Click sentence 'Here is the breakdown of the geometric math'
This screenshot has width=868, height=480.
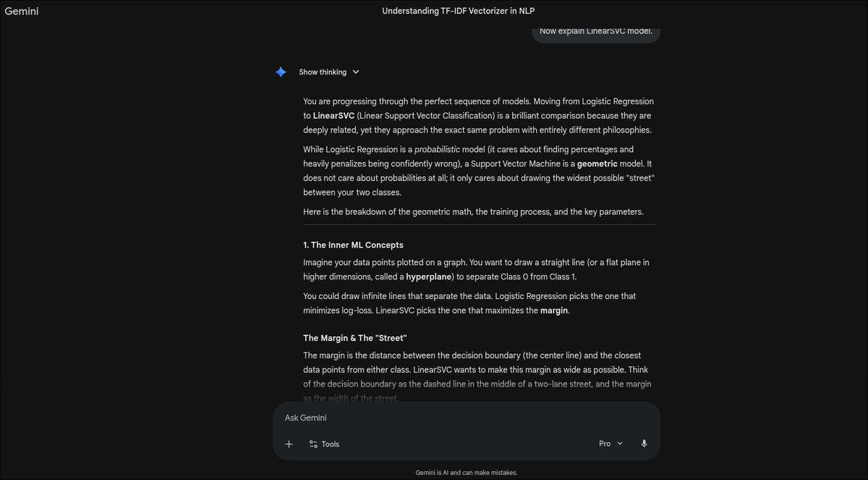473,212
